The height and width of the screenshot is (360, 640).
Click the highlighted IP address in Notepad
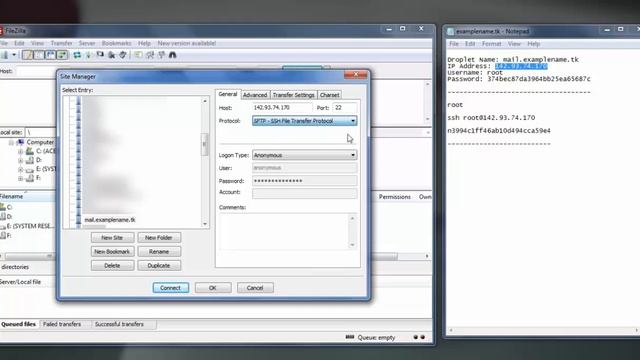(x=521, y=66)
